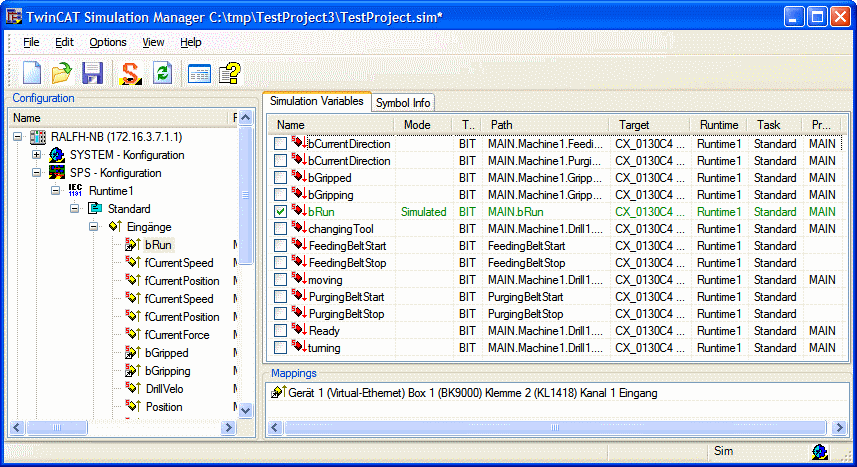Click the Save floppy disk icon

[x=92, y=73]
